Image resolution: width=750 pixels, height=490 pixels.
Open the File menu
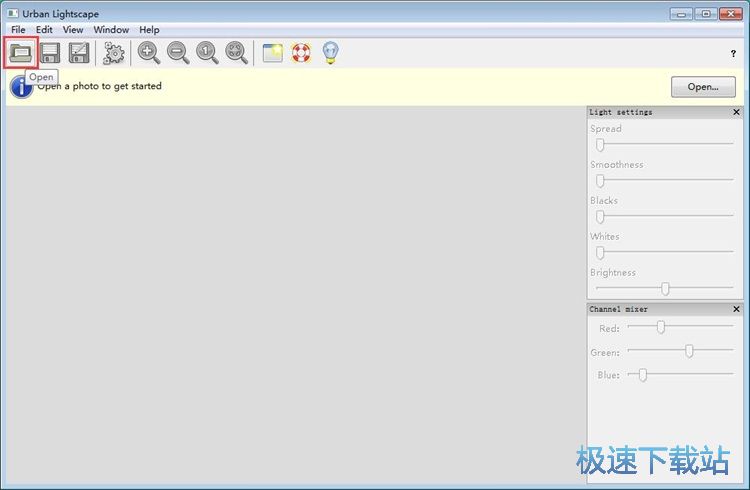(x=18, y=30)
